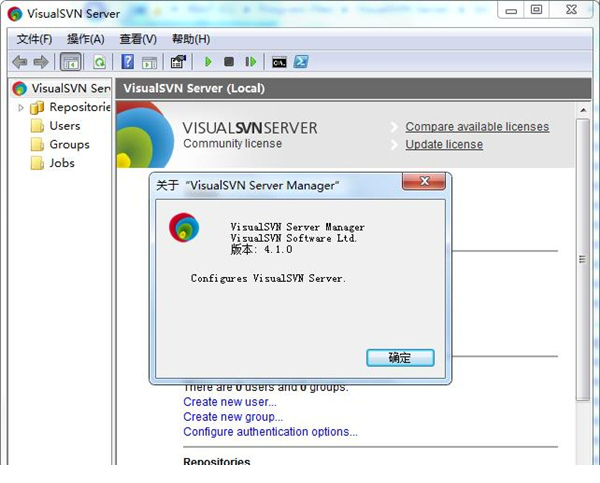Click the Compare available licenses link

(477, 127)
